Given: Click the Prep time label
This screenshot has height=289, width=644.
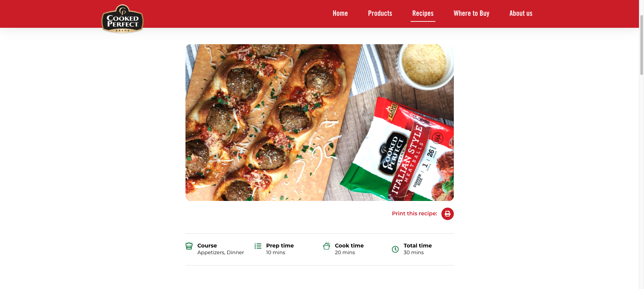Looking at the screenshot, I should 280,246.
